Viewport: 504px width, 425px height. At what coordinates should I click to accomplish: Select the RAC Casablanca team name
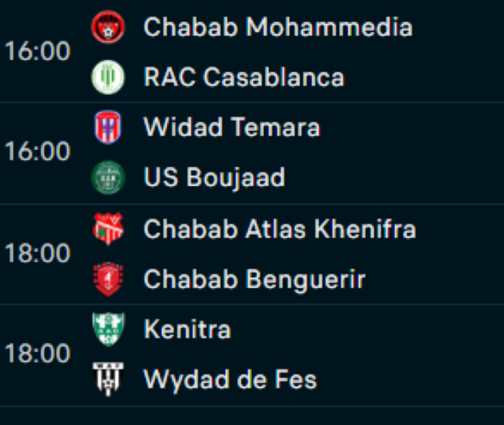pyautogui.click(x=244, y=77)
